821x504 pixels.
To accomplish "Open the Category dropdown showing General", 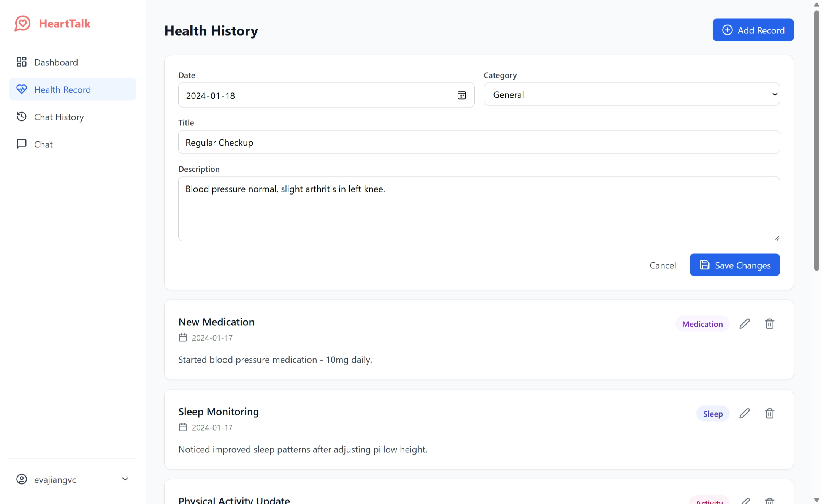I will point(631,95).
